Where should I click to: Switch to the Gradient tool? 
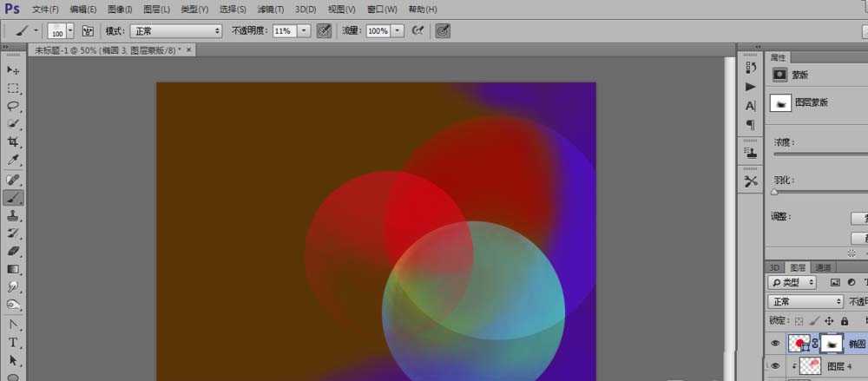tap(13, 269)
